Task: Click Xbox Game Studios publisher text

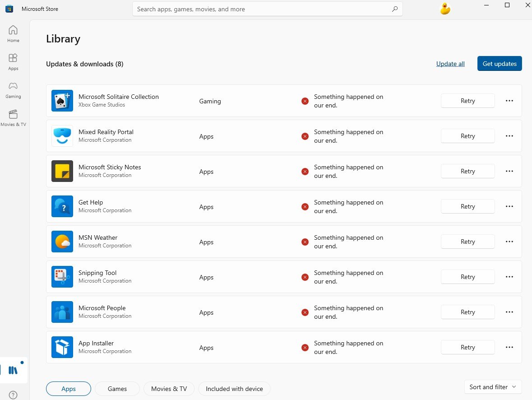Action: [102, 105]
